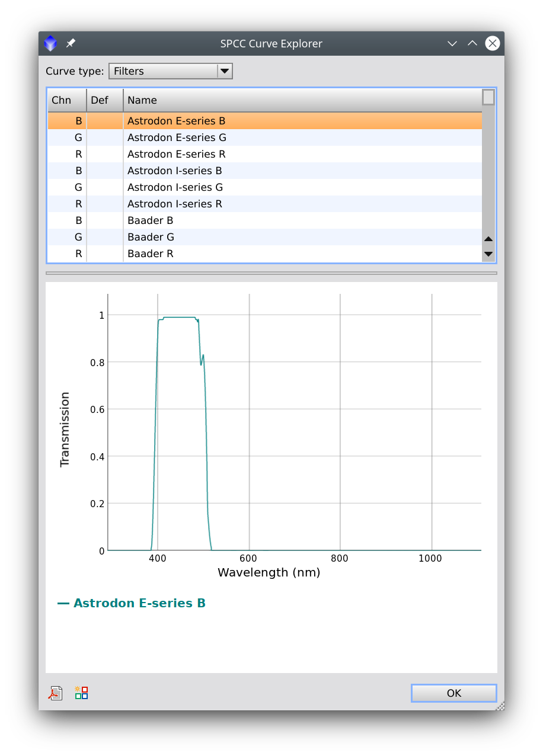Click the up chevron in the title bar
Viewport: 543px width, 756px height.
pyautogui.click(x=472, y=43)
